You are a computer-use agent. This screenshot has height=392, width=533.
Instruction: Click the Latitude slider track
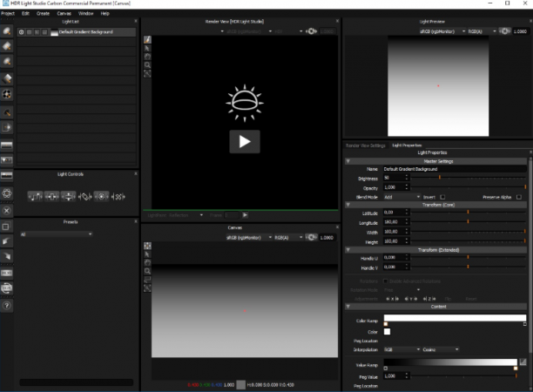[x=469, y=213]
